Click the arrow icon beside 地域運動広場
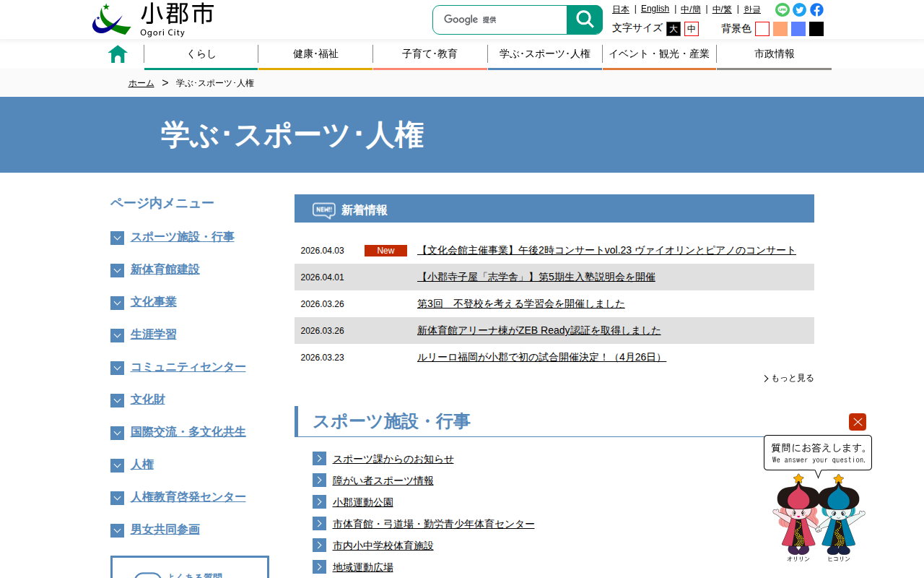924x578 pixels. (320, 567)
